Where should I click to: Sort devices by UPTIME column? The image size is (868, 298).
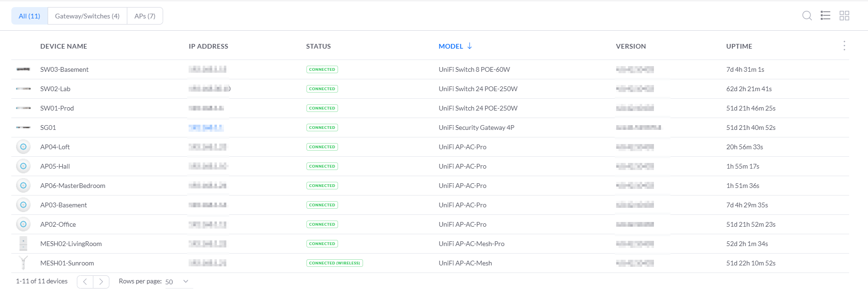point(739,46)
